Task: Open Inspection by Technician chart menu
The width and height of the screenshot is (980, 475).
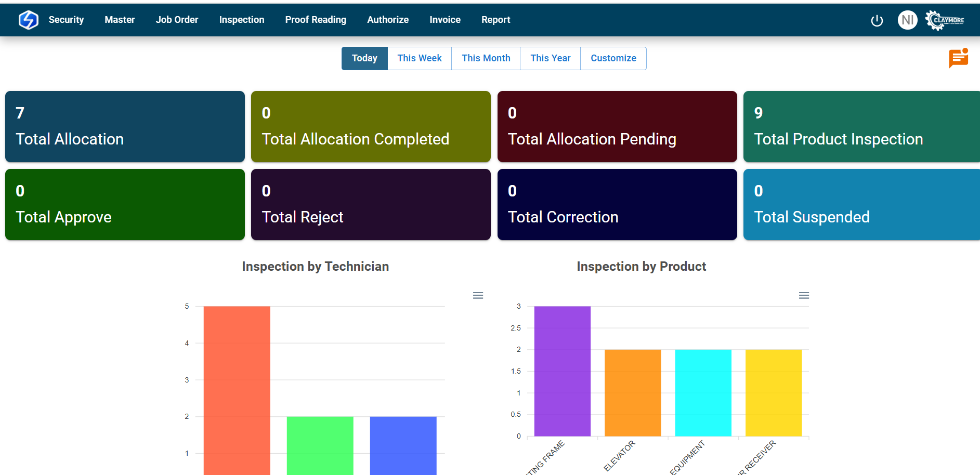Action: pyautogui.click(x=478, y=296)
